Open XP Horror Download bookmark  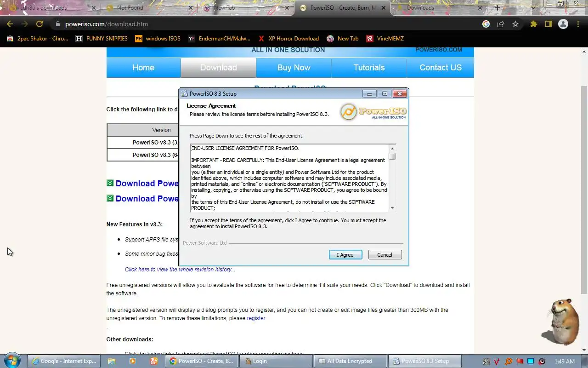coord(288,39)
